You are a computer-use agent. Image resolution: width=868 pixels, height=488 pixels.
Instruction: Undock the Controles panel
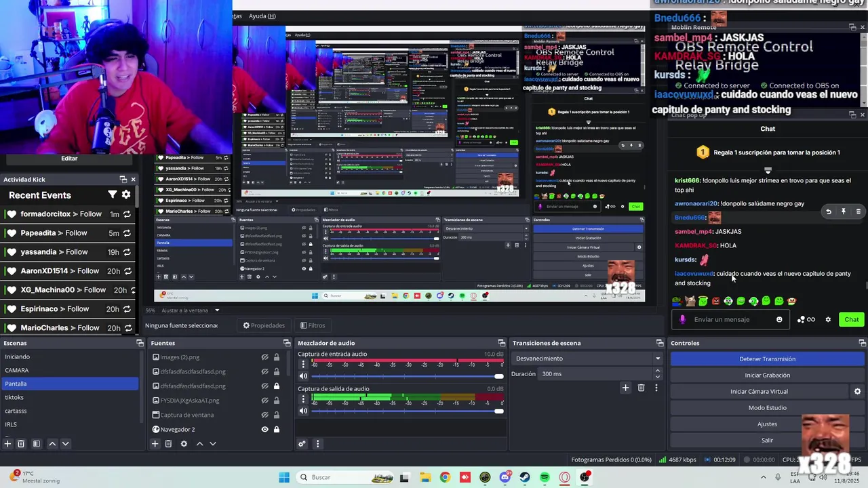863,343
